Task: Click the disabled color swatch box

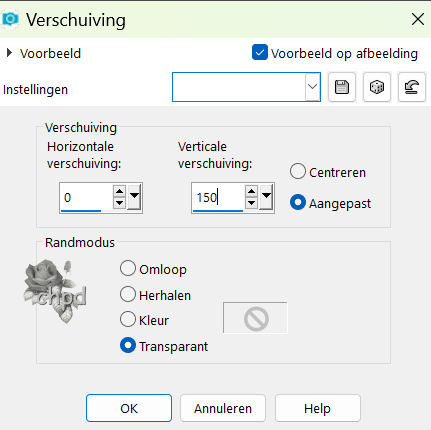Action: (255, 318)
